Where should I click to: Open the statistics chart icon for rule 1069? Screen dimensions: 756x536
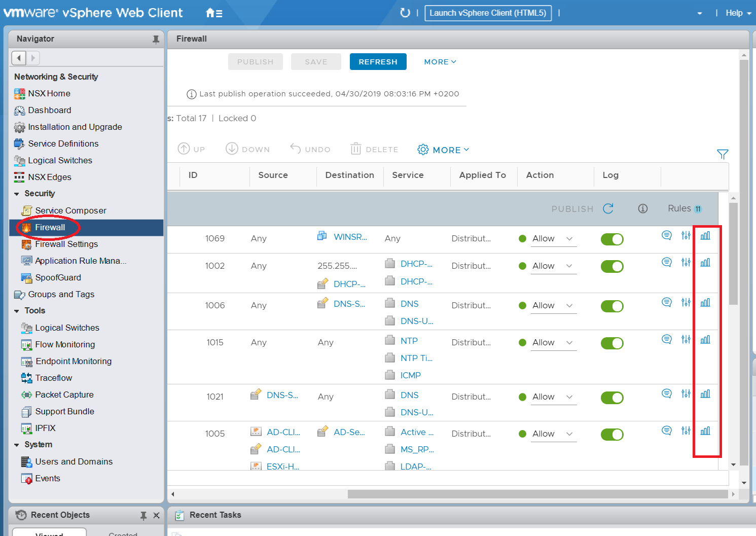705,236
